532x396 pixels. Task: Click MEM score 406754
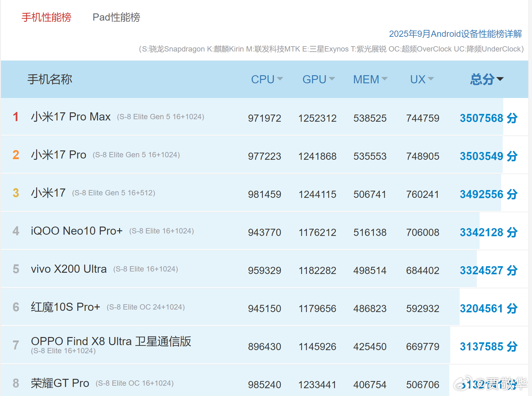pos(370,385)
